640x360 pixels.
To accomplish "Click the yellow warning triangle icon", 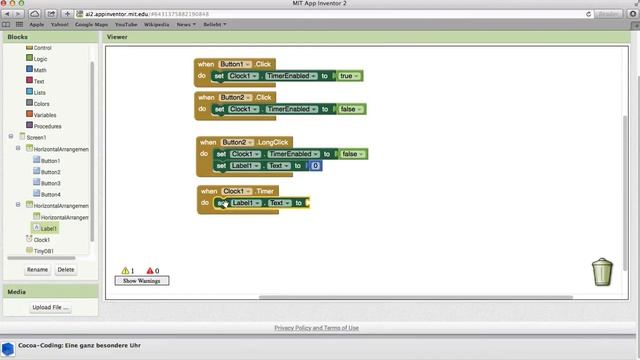I will click(x=125, y=271).
